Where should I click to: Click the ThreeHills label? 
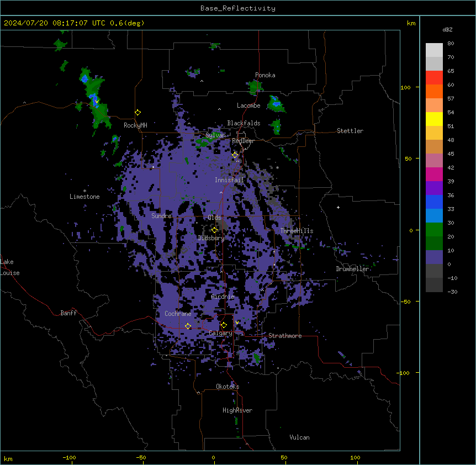(297, 231)
